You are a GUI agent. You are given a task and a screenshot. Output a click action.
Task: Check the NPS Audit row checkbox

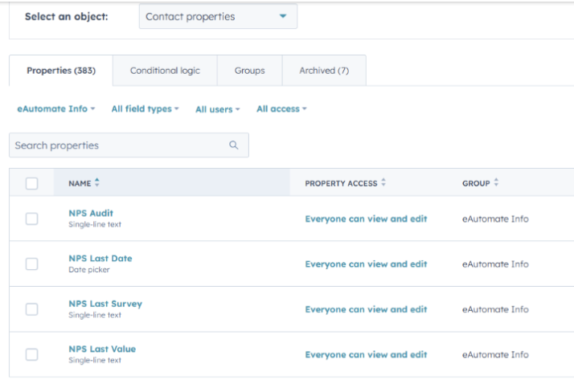tap(32, 218)
